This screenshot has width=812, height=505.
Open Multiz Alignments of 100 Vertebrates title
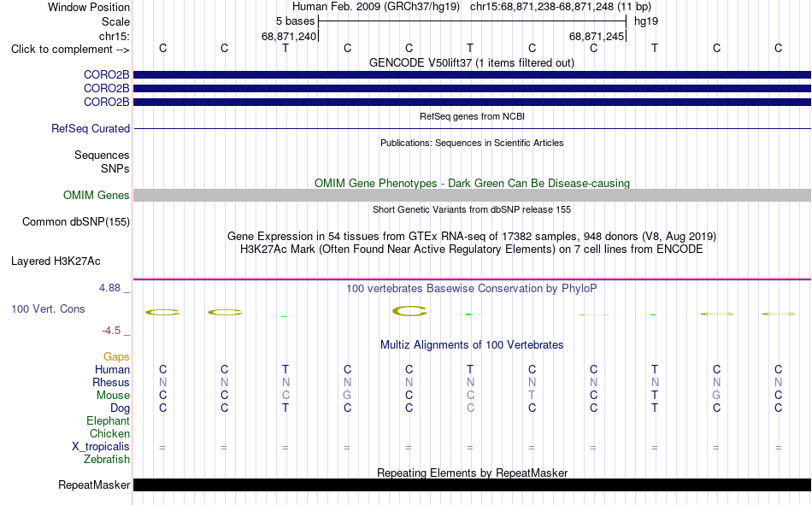click(x=472, y=345)
